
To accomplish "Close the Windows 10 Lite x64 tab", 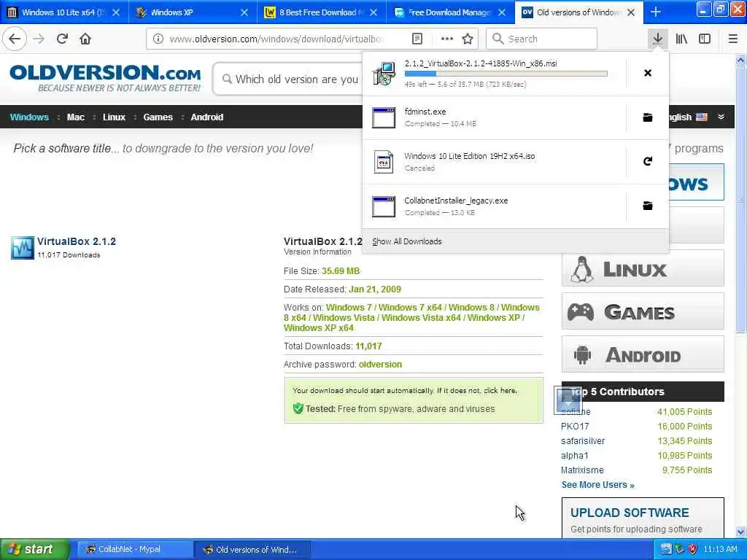I will [x=116, y=12].
